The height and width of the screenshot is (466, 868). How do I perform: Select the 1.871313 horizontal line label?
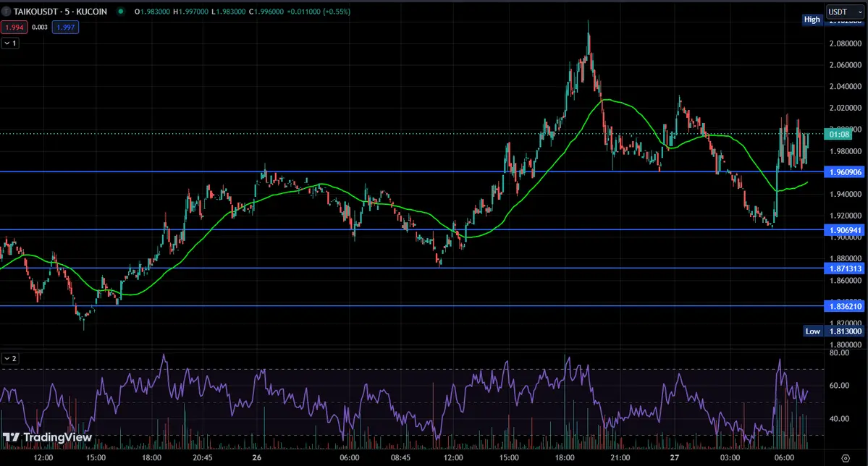click(846, 268)
